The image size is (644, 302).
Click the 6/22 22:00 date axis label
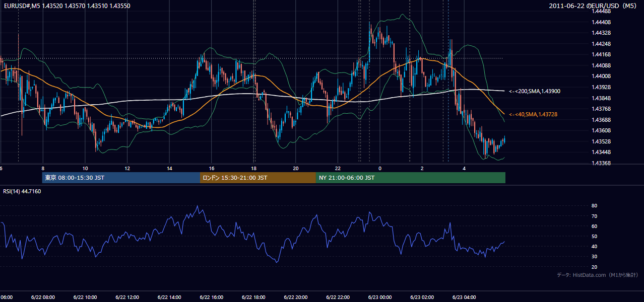click(338, 297)
